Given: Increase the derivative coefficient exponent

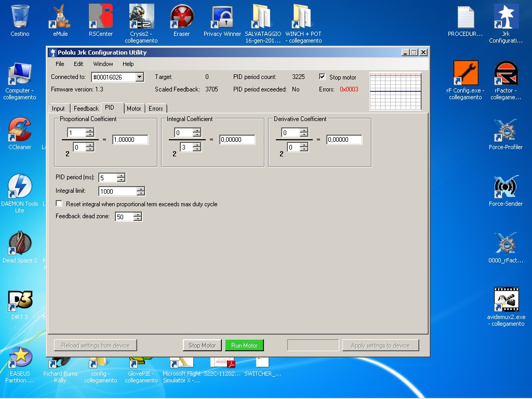Looking at the screenshot, I should pos(304,145).
